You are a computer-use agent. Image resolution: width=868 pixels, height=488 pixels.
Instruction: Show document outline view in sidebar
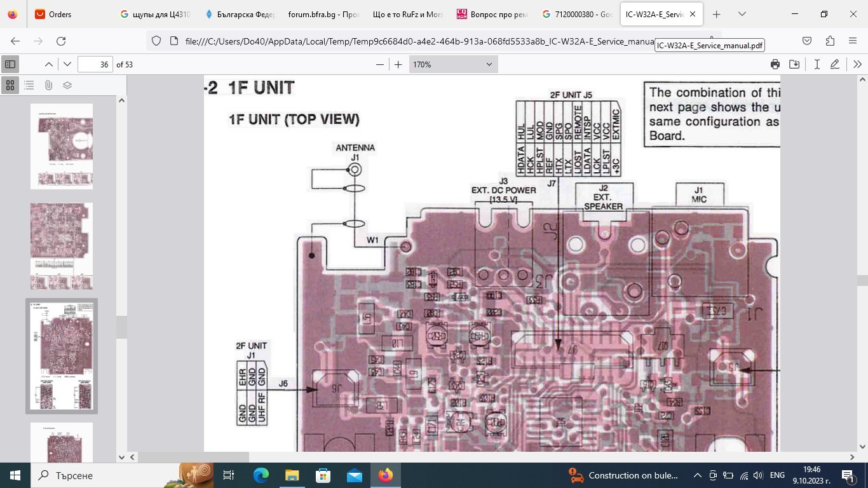pyautogui.click(x=29, y=85)
